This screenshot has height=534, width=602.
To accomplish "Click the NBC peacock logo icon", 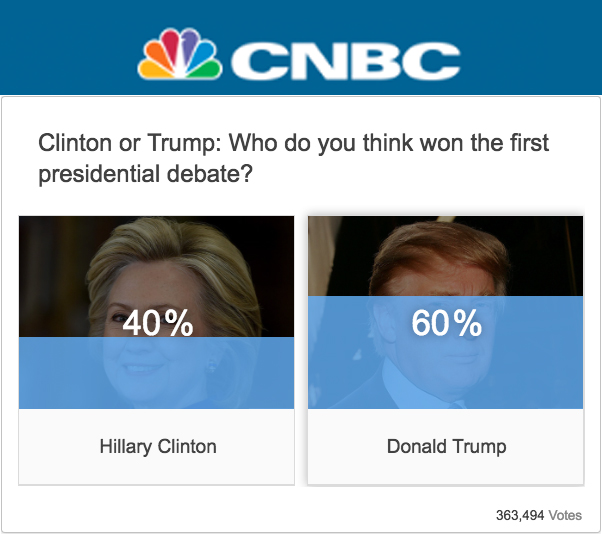I will pos(180,54).
